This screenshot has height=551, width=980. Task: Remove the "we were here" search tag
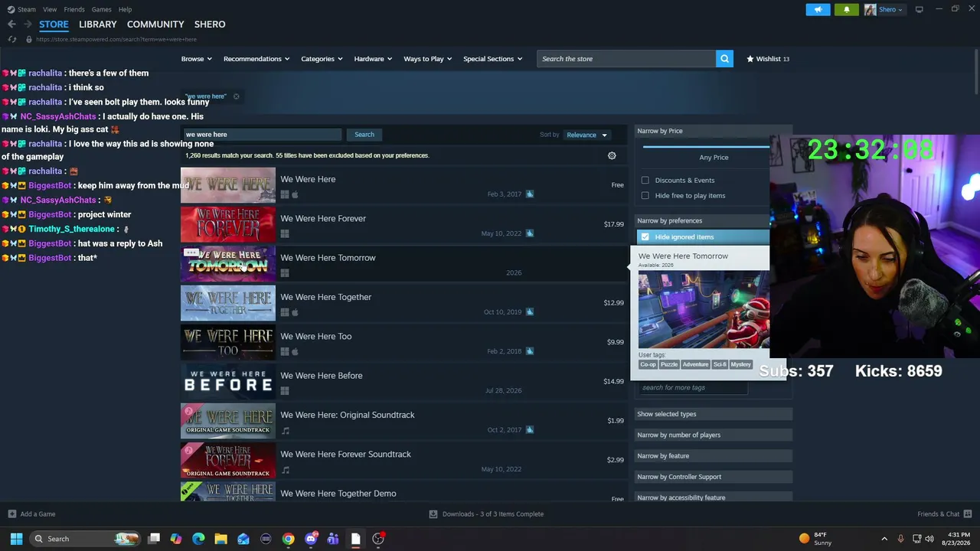pyautogui.click(x=236, y=96)
